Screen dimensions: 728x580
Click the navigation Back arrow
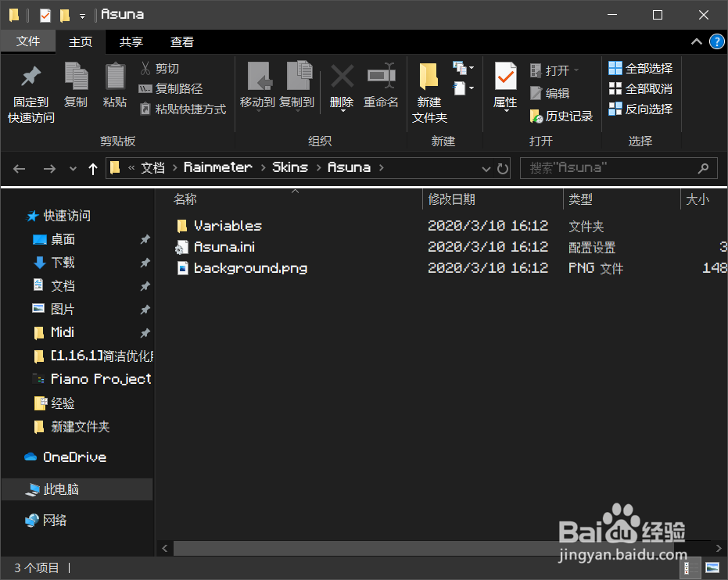pos(19,168)
